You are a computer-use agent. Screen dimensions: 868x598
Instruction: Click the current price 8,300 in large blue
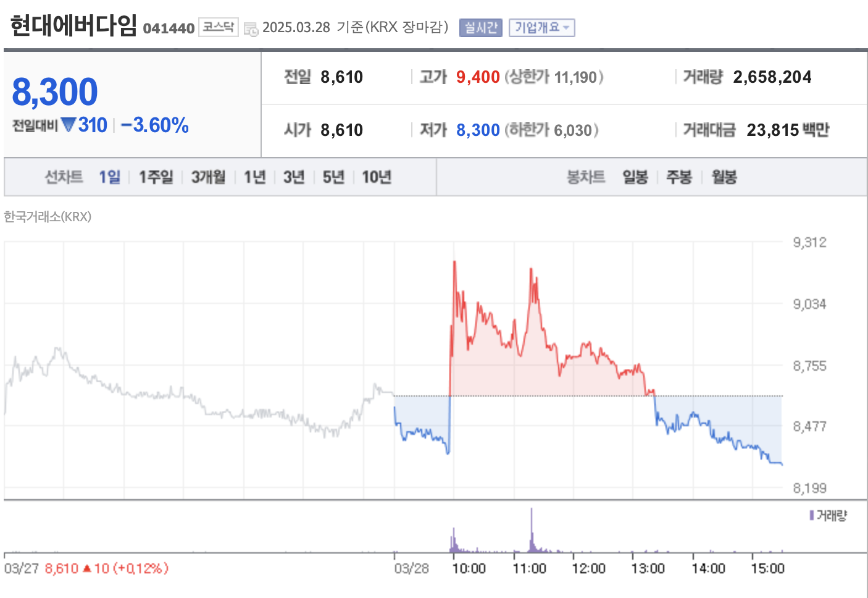click(x=55, y=92)
